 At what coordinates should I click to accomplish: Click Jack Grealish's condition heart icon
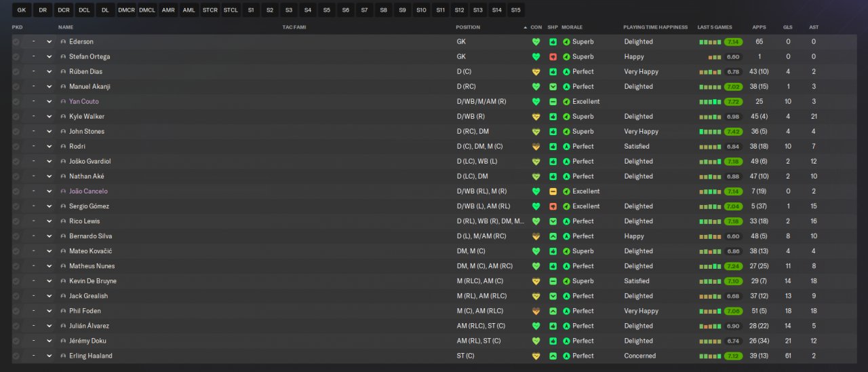(x=536, y=295)
